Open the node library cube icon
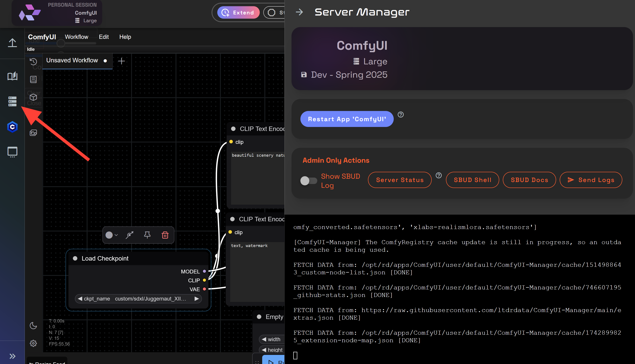This screenshot has width=635, height=364. click(x=33, y=97)
